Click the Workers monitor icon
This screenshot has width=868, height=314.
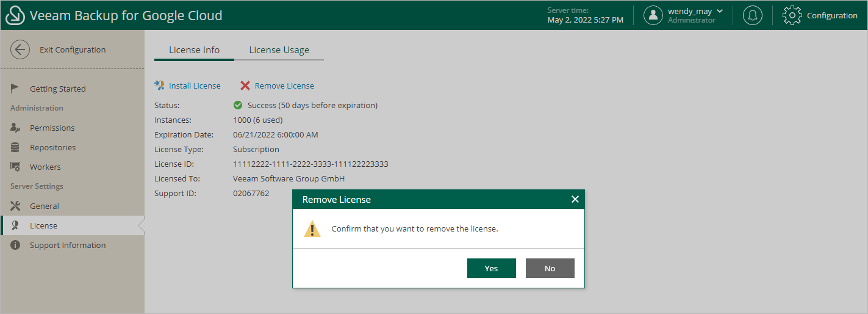16,167
